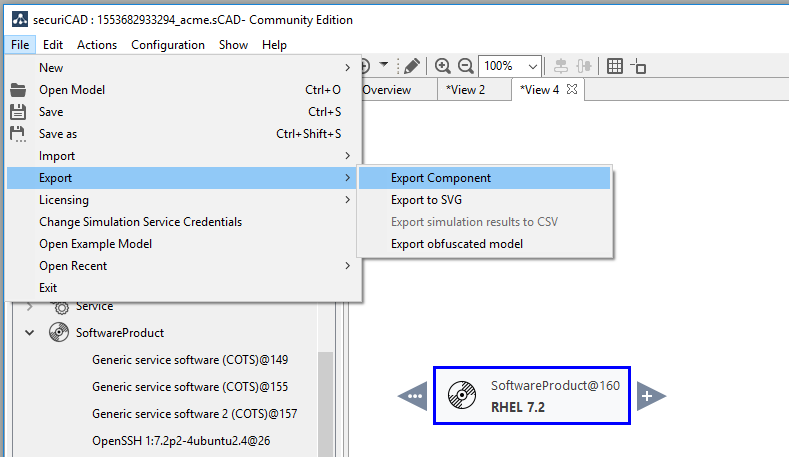This screenshot has height=457, width=789.
Task: Choose New from File menu
Action: pos(183,67)
